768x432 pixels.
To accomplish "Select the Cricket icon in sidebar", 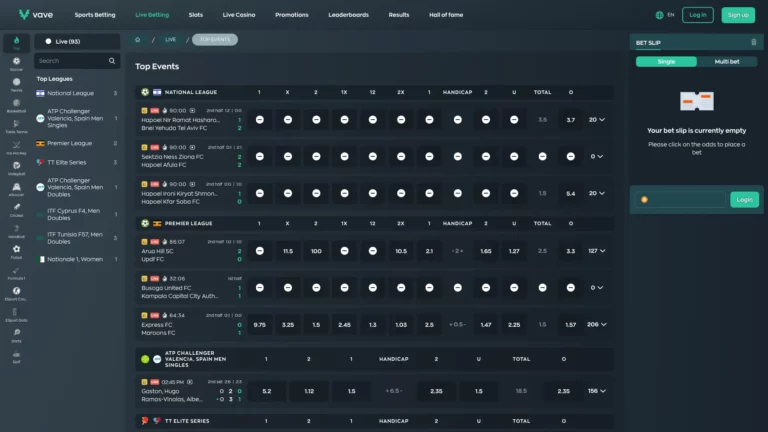I will (16, 209).
